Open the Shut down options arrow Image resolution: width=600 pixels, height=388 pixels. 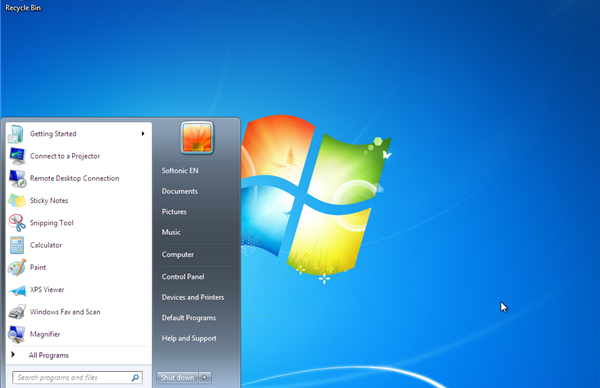(x=205, y=378)
